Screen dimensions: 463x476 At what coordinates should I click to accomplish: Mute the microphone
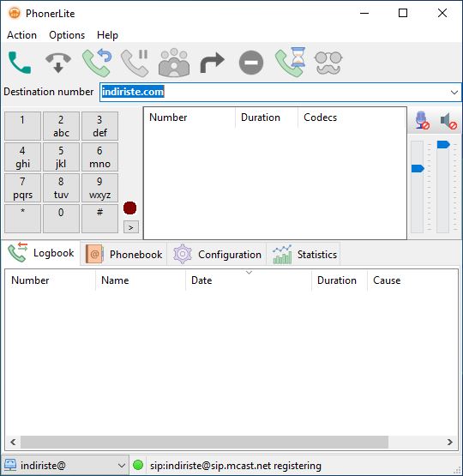pyautogui.click(x=423, y=120)
